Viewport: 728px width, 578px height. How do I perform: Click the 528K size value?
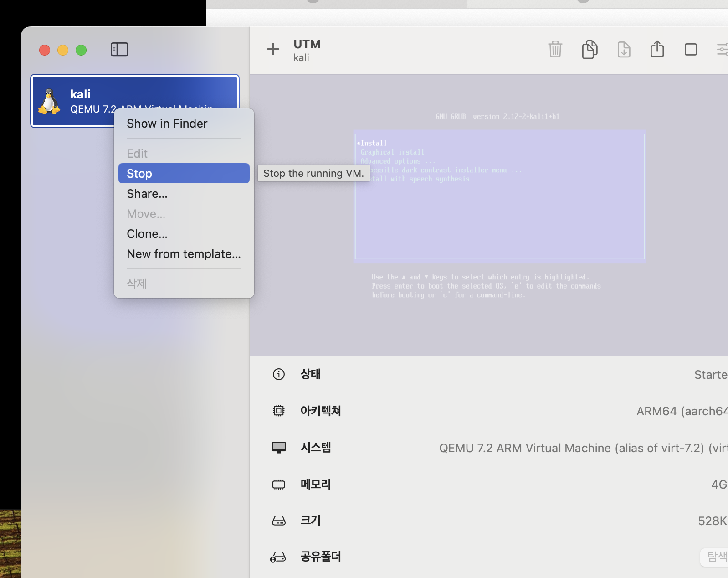(713, 521)
